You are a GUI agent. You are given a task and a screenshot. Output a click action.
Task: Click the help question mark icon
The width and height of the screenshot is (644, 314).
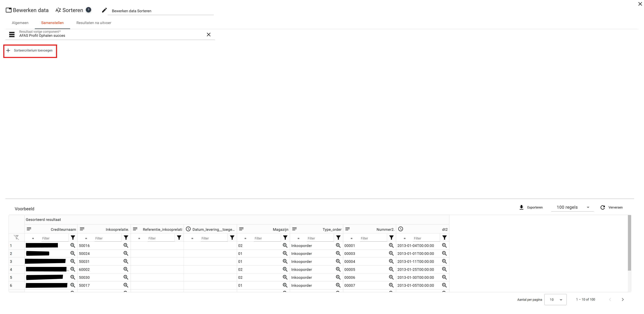(88, 10)
